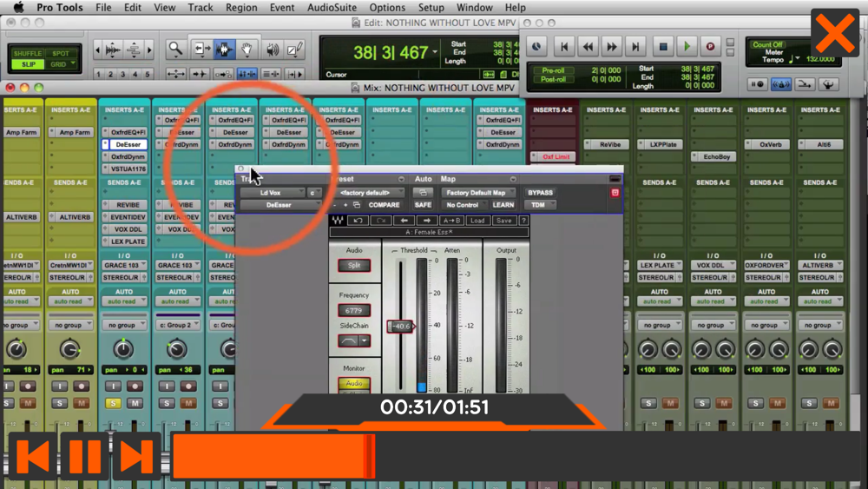Open the Setup menu

coord(431,7)
